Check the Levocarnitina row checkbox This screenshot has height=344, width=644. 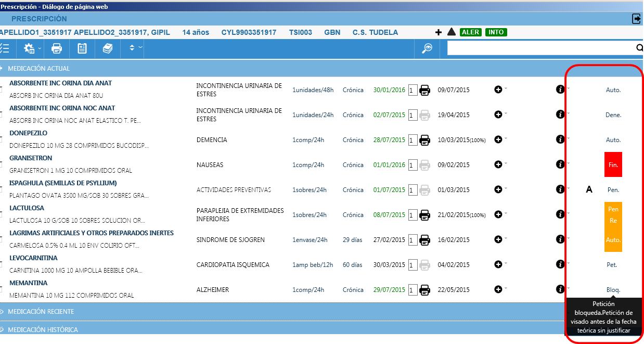coord(1,264)
